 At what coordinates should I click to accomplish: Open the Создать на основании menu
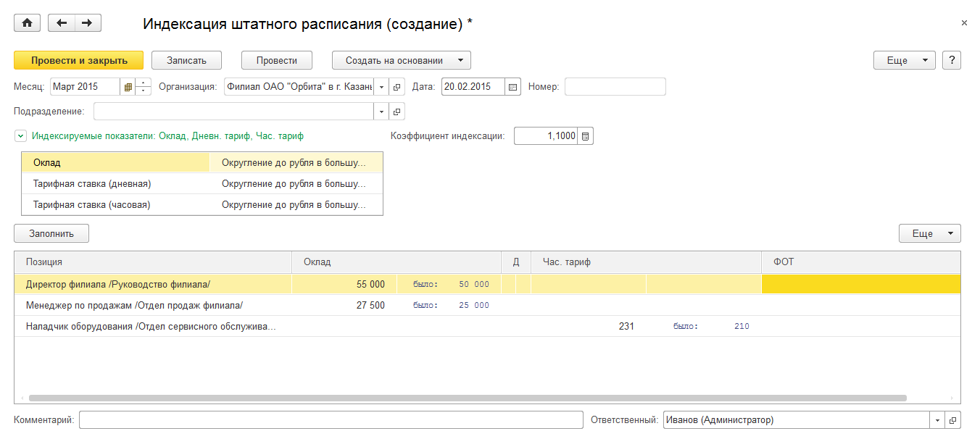401,60
